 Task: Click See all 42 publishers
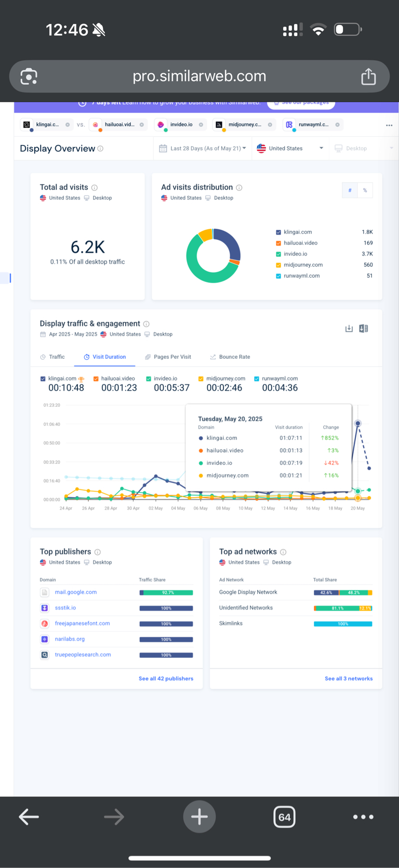click(166, 679)
